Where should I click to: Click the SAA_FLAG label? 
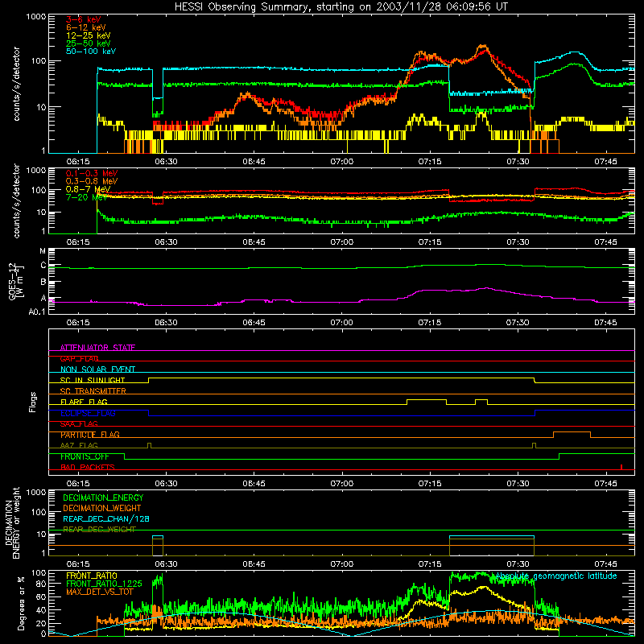tap(79, 423)
